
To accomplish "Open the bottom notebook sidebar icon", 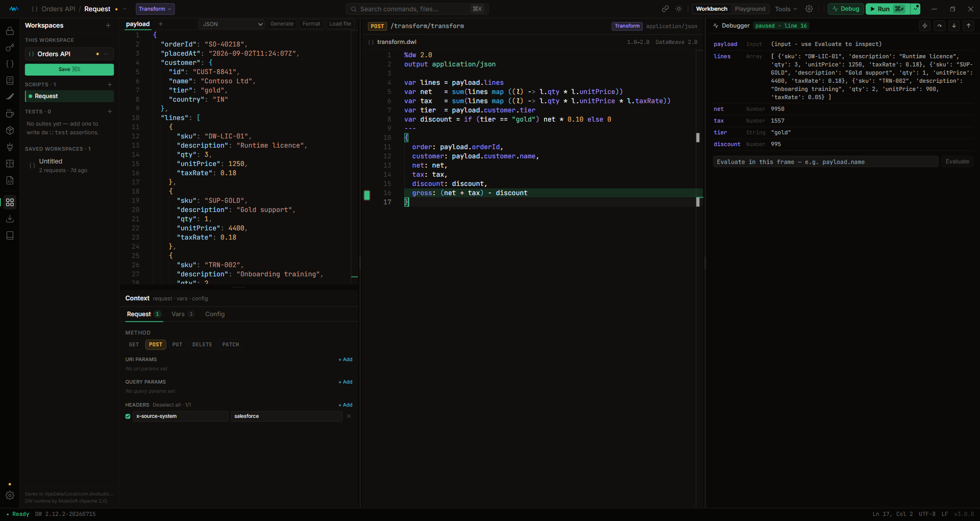I will (10, 235).
